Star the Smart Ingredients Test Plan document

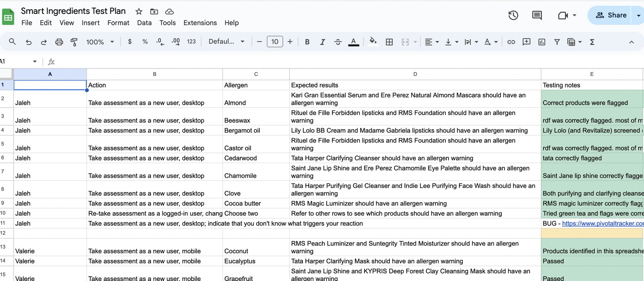pos(139,11)
